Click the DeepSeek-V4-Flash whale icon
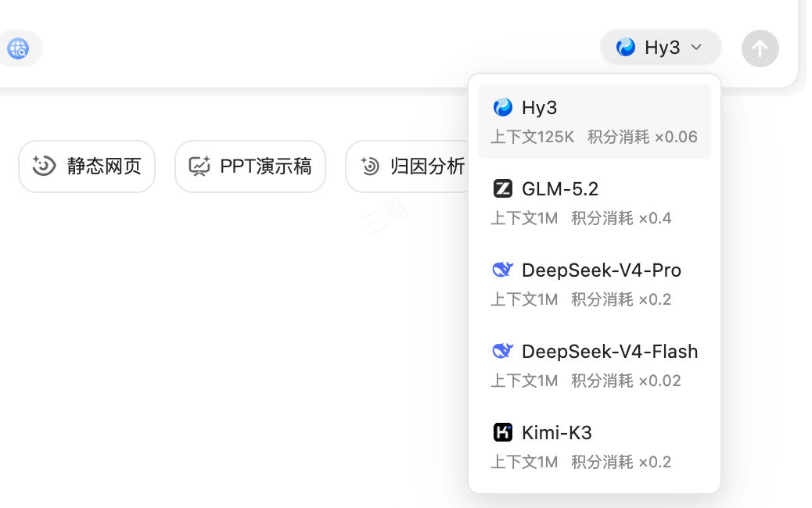Image resolution: width=812 pixels, height=508 pixels. (502, 351)
